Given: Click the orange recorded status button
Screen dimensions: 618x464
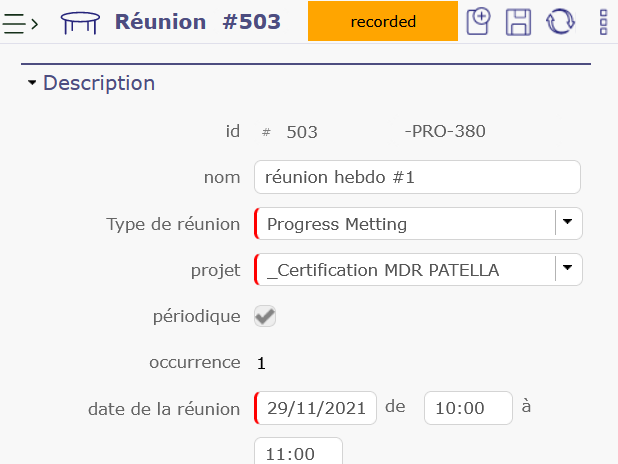Looking at the screenshot, I should click(x=383, y=21).
